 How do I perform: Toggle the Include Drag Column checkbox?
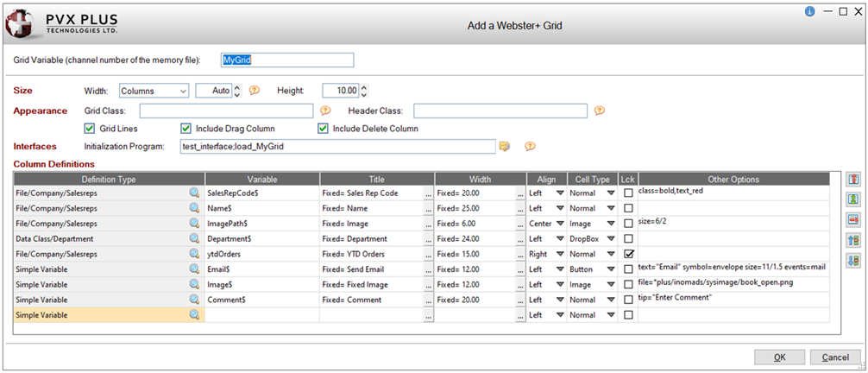coord(186,129)
